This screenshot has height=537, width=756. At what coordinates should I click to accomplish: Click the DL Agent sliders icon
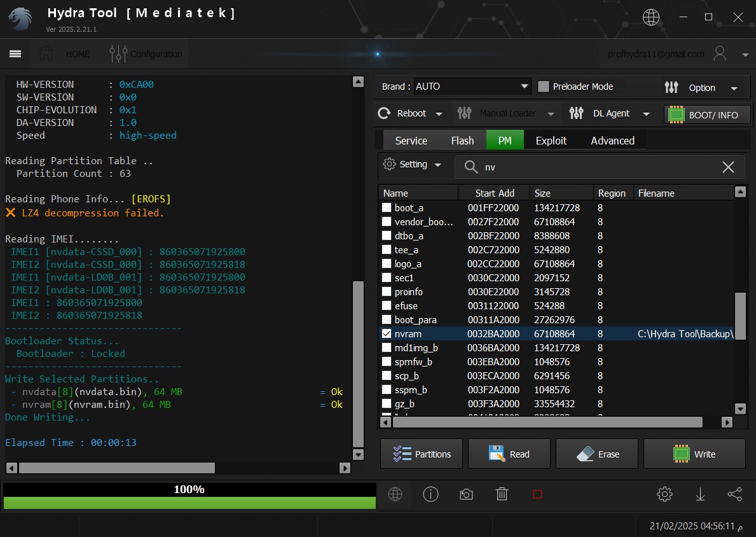click(576, 113)
